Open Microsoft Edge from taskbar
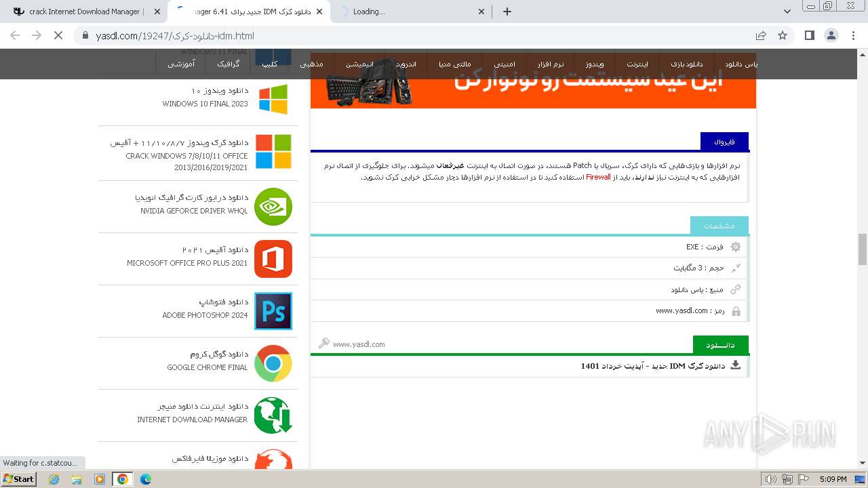Viewport: 868px width, 488px height. tap(145, 479)
